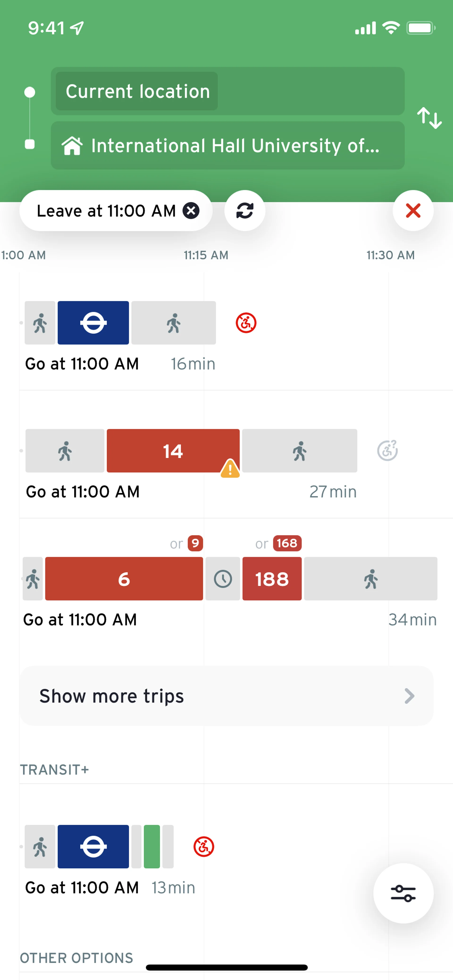Tap not wheelchair accessible icon on 16 min trip
Screen dimensions: 453x980
pos(246,323)
